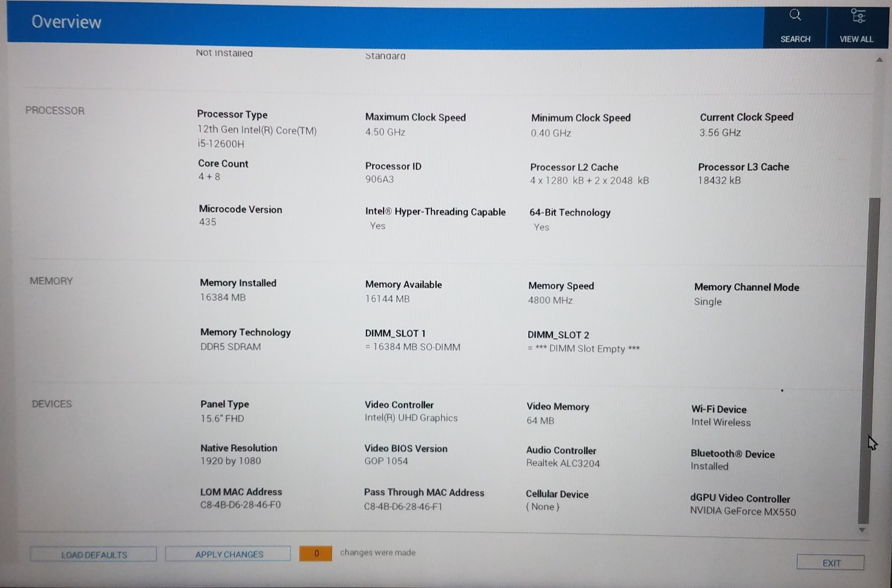
Task: Open the Search magnifier icon
Action: click(x=795, y=15)
